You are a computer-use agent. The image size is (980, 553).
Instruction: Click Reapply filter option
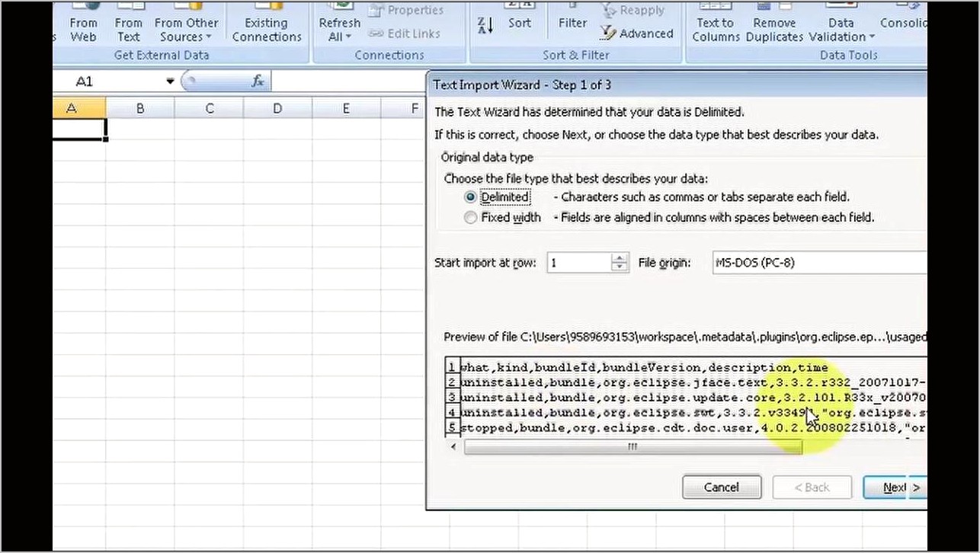click(633, 11)
